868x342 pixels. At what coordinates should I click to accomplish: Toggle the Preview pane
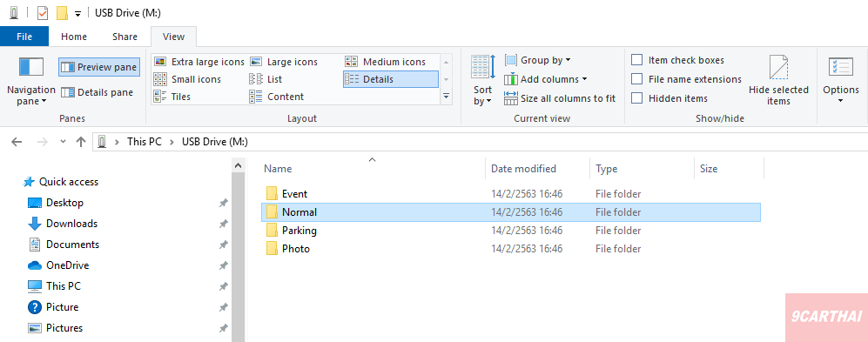click(98, 68)
